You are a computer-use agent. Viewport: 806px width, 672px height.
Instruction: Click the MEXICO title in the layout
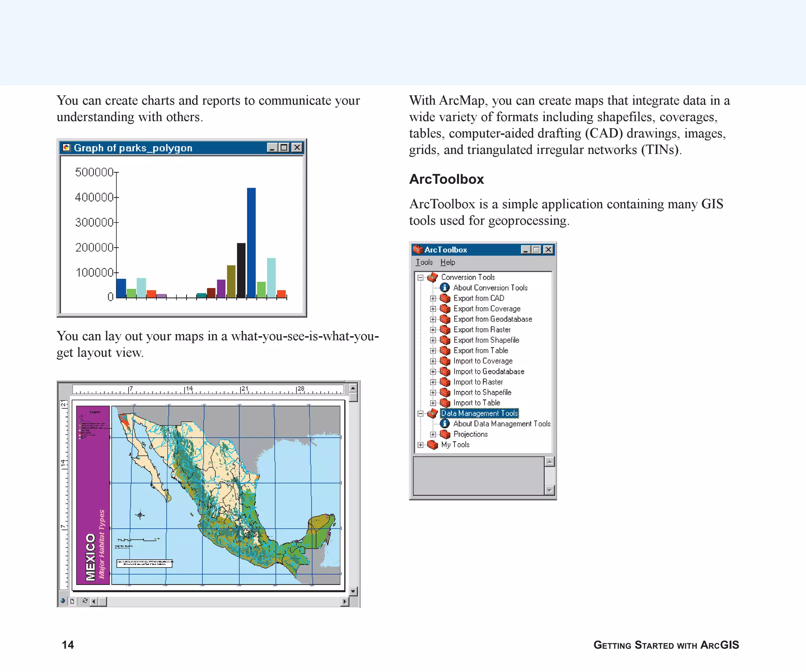(91, 557)
